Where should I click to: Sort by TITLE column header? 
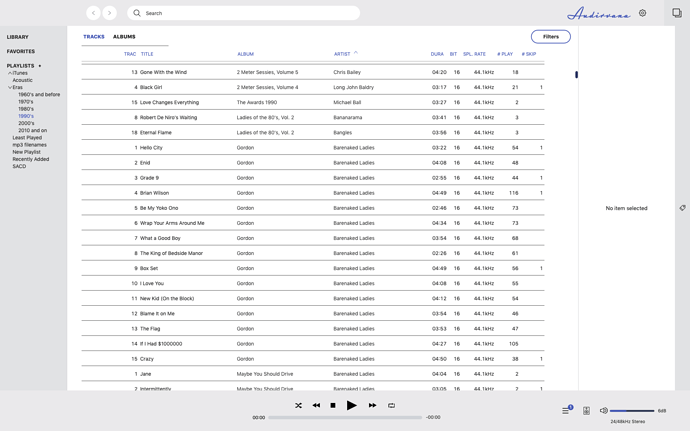(x=147, y=54)
